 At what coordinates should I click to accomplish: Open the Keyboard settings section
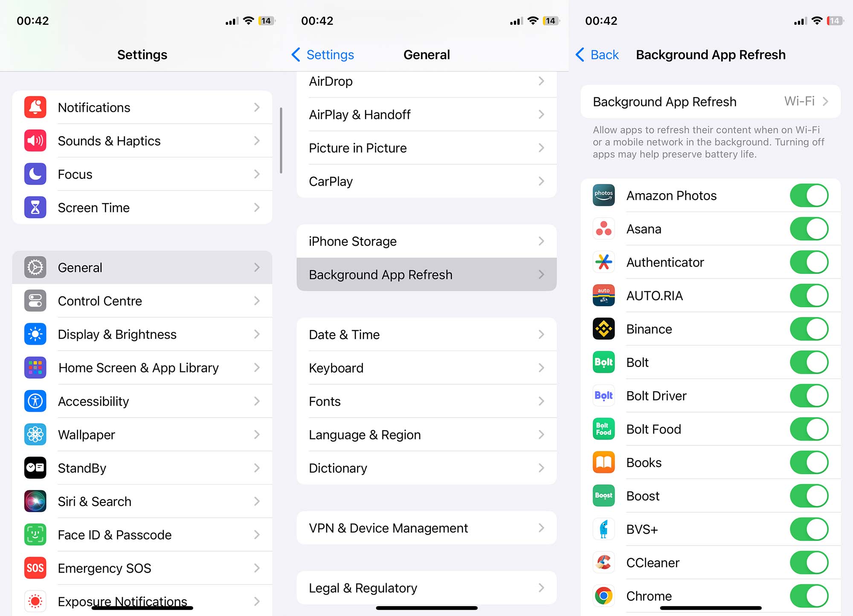point(426,368)
